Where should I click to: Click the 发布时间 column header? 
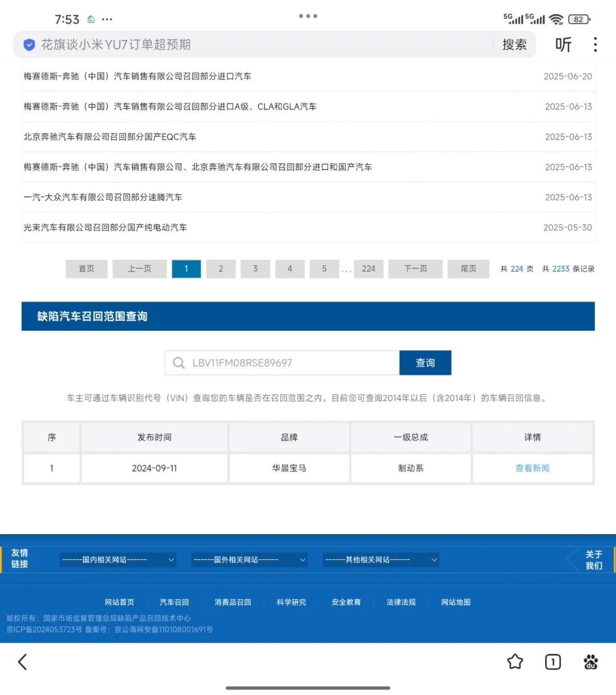tap(155, 438)
